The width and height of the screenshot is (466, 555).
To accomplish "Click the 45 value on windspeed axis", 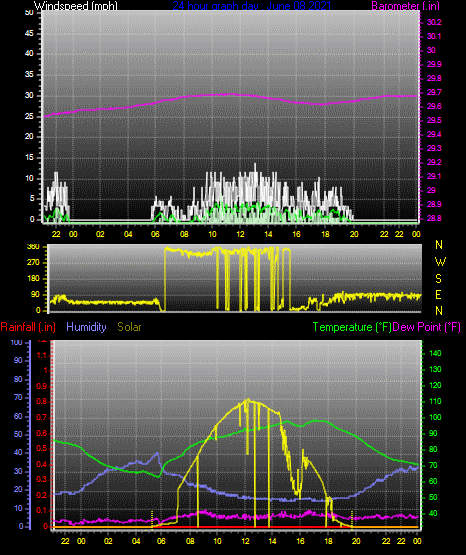I will (x=29, y=34).
